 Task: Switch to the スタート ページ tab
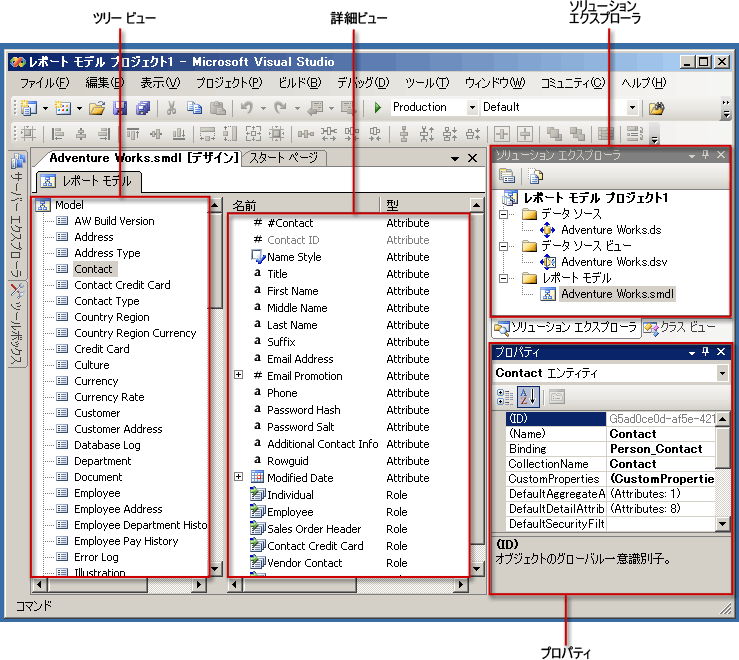coord(283,158)
